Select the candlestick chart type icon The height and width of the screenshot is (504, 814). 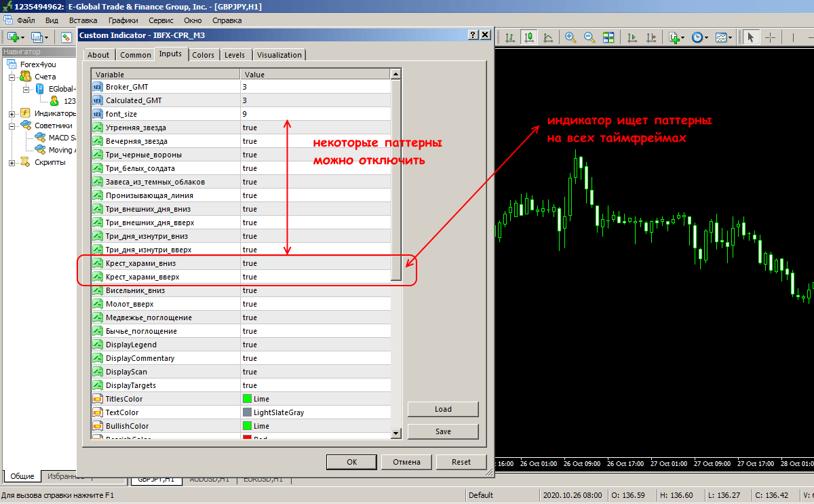click(x=528, y=37)
